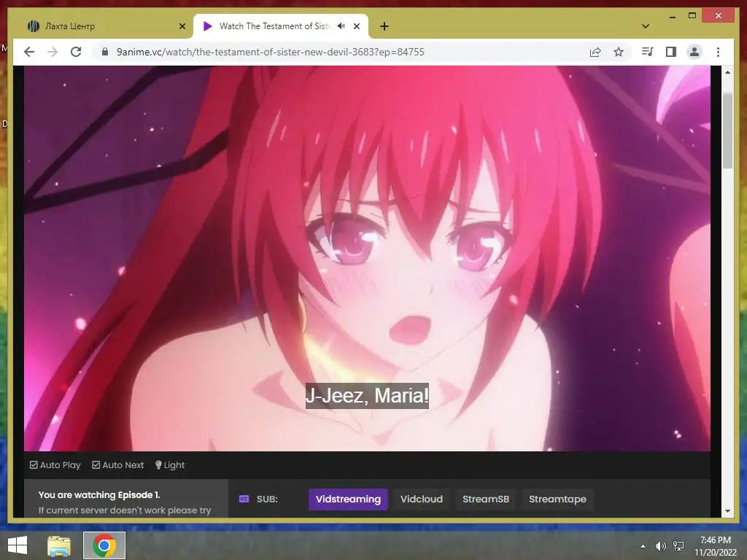Show hidden system tray icons
The image size is (747, 560).
(643, 545)
